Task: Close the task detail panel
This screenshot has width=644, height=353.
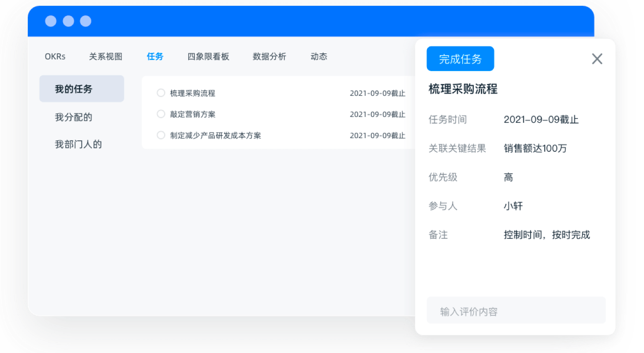Action: point(597,59)
